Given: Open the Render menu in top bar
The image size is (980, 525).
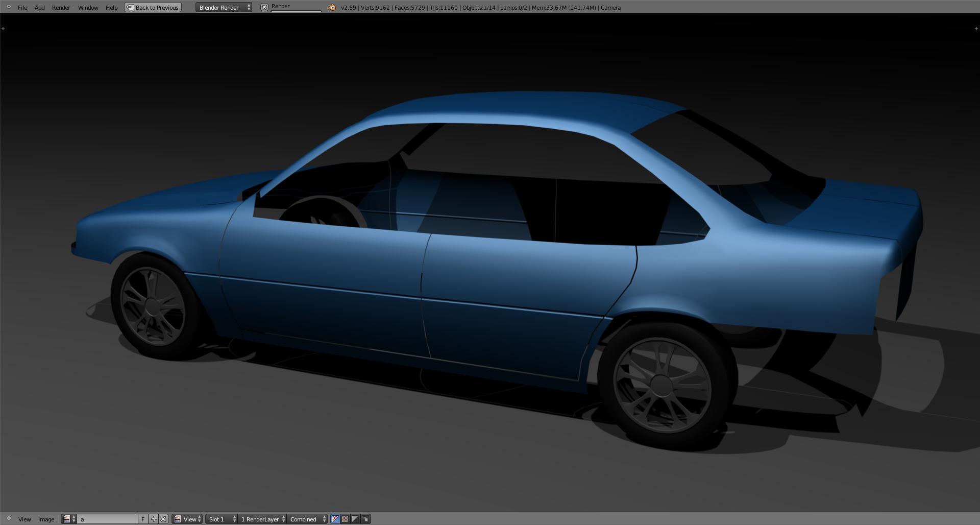Looking at the screenshot, I should click(61, 7).
